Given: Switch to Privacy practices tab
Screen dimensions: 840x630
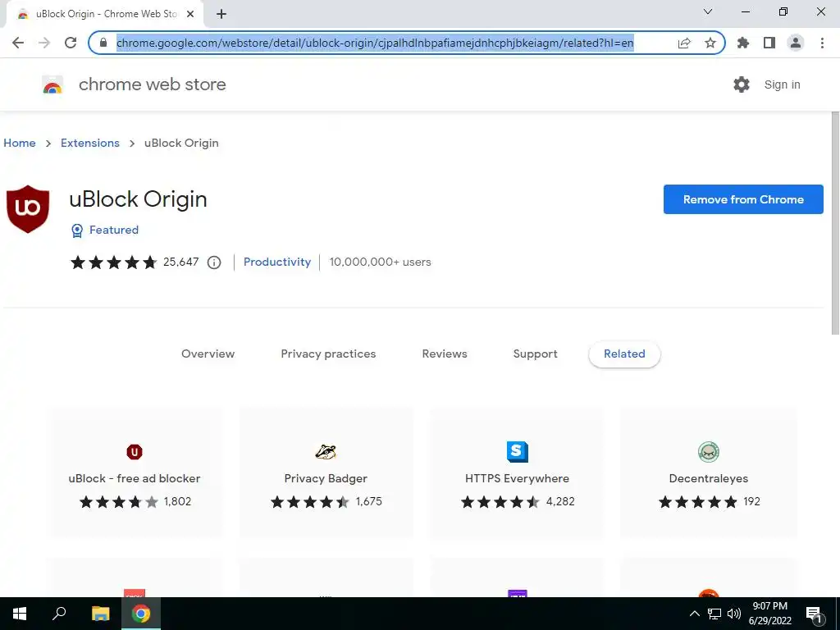Looking at the screenshot, I should [328, 354].
